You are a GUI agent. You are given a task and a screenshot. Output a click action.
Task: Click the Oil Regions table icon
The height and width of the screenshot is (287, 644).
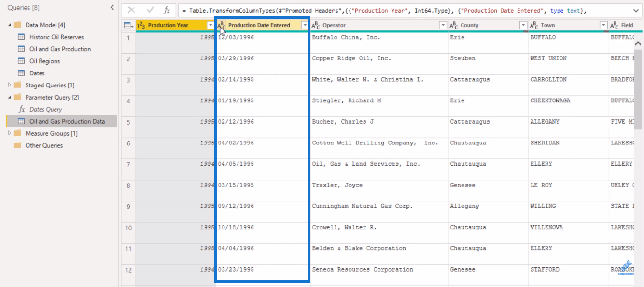point(21,61)
